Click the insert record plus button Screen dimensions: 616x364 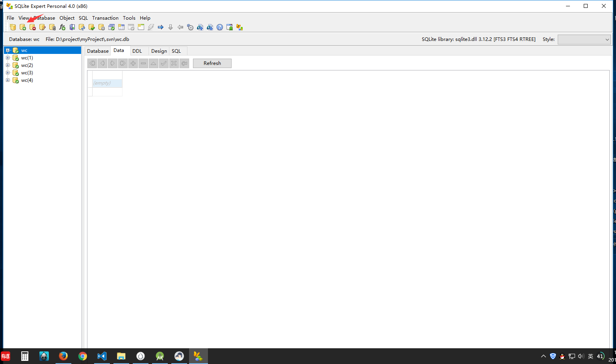click(x=133, y=63)
